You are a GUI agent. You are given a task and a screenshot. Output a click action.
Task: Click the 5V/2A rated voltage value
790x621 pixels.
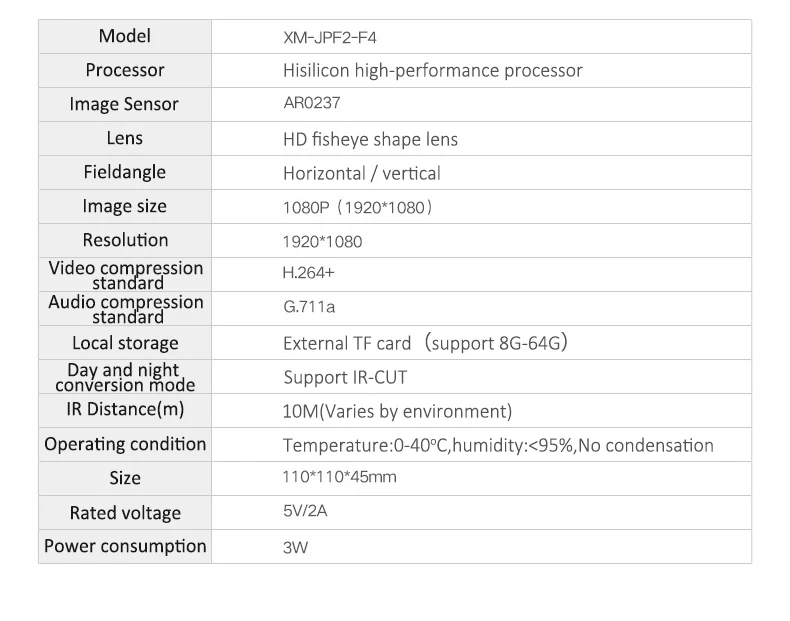(305, 511)
